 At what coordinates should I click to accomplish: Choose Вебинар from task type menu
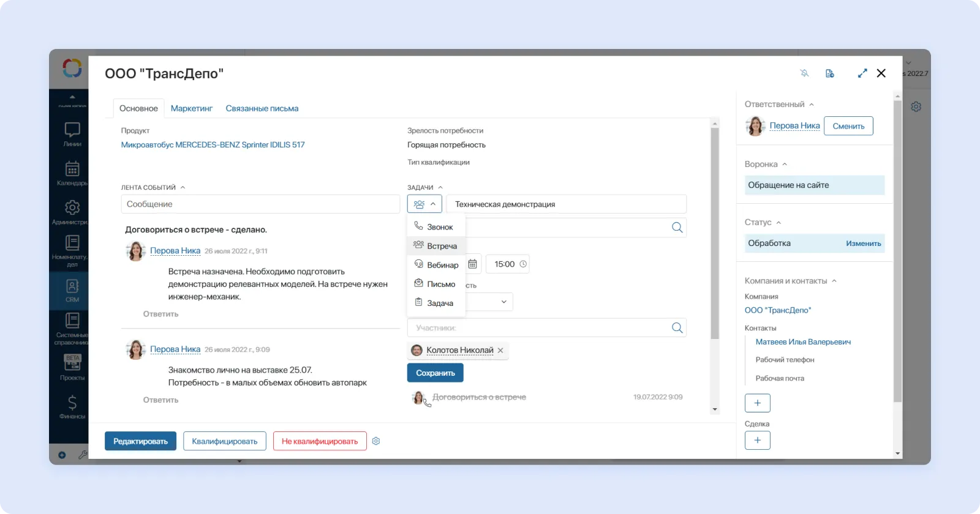coord(442,265)
